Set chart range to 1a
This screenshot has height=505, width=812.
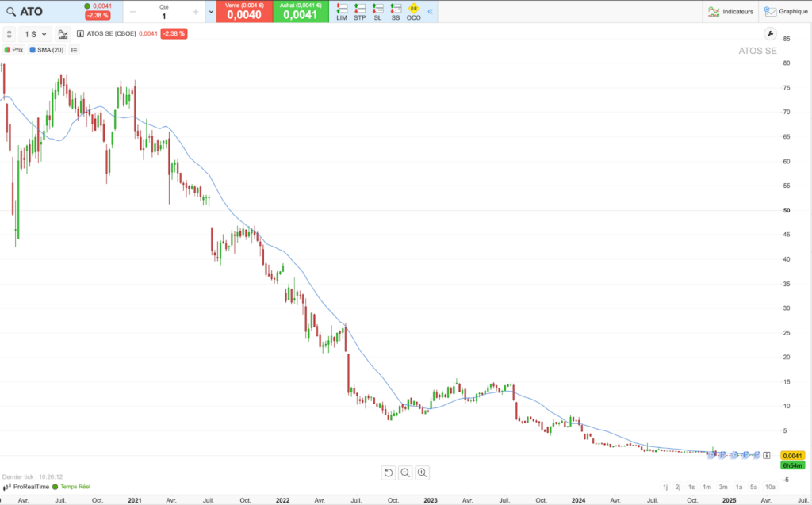pyautogui.click(x=739, y=487)
